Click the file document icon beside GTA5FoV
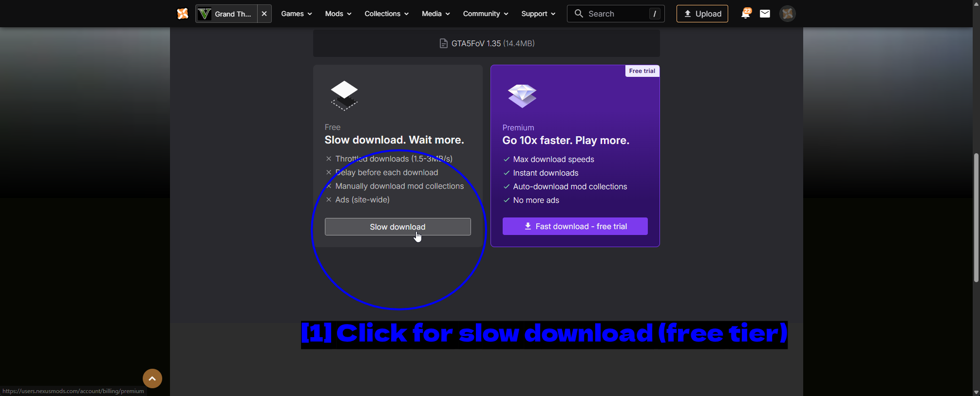Image resolution: width=980 pixels, height=396 pixels. click(x=443, y=43)
